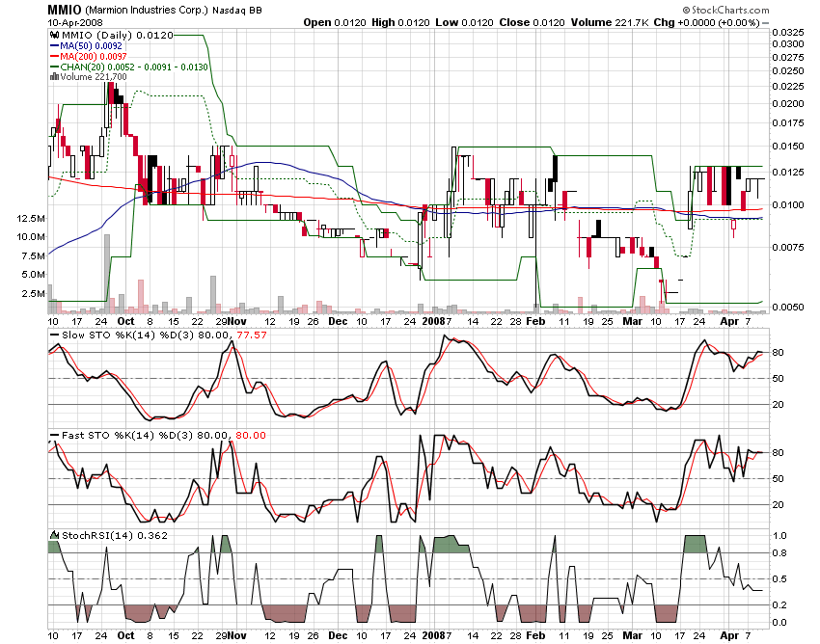Viewport: 820px width, 644px height.
Task: Click the 2.5M volume axis label
Action: [x=33, y=294]
